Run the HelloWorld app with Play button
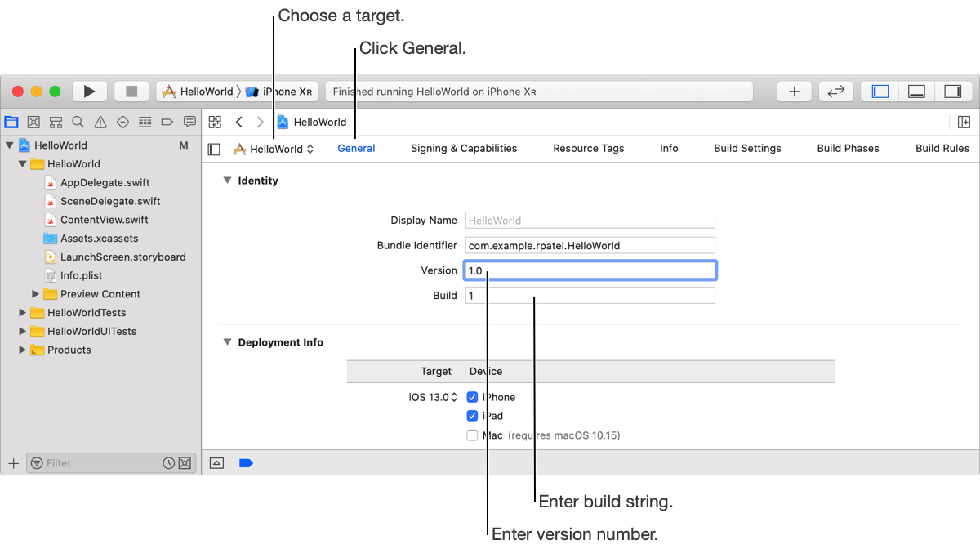980x549 pixels. coord(90,91)
